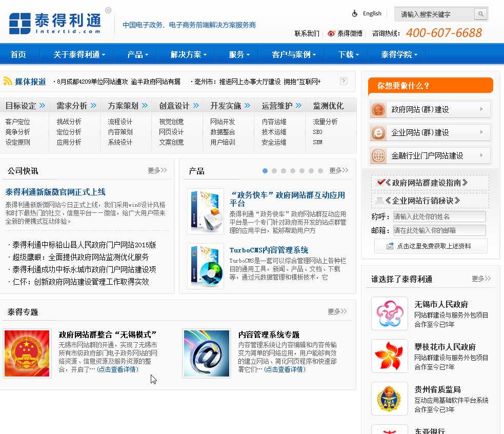
Task: Click the national emblem icon for 政府网站(群)建设
Action: pos(378,109)
